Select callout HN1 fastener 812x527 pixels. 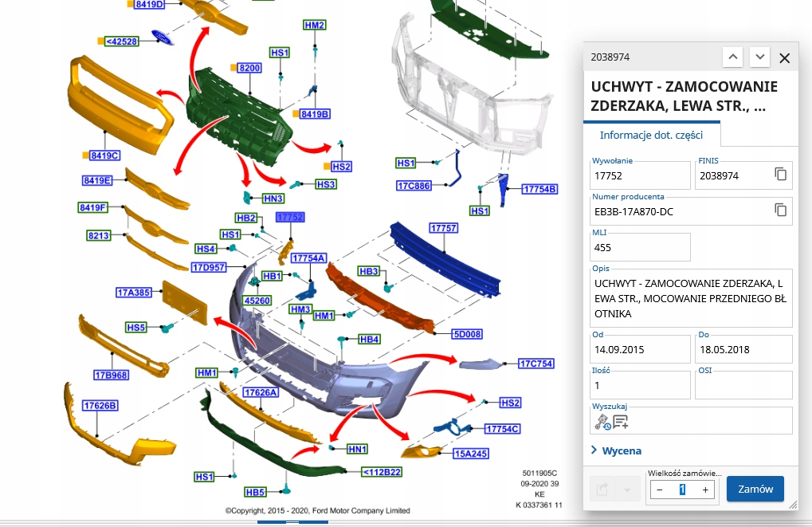point(357,450)
